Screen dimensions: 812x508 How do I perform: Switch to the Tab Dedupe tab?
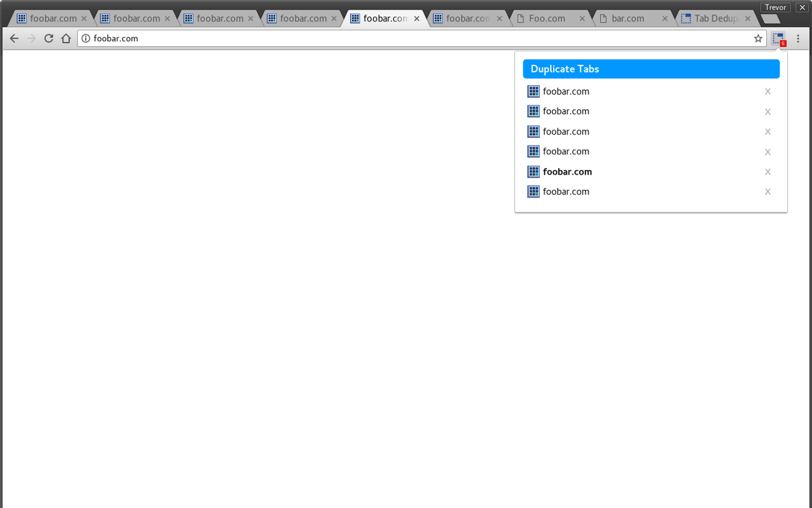(716, 18)
